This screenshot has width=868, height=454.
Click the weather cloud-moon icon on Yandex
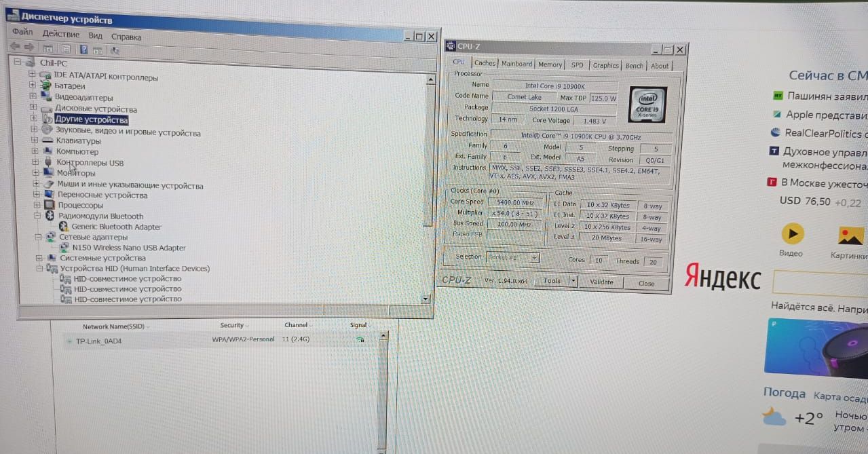pyautogui.click(x=773, y=415)
